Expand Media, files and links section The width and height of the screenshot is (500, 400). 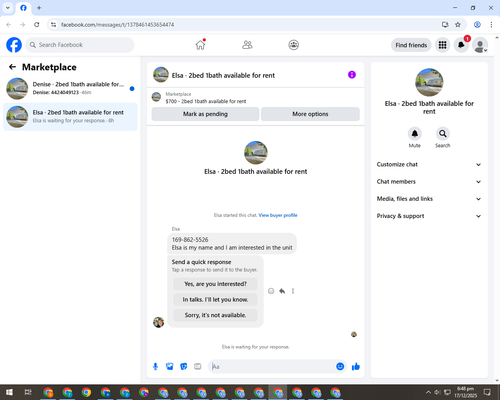[x=429, y=199]
